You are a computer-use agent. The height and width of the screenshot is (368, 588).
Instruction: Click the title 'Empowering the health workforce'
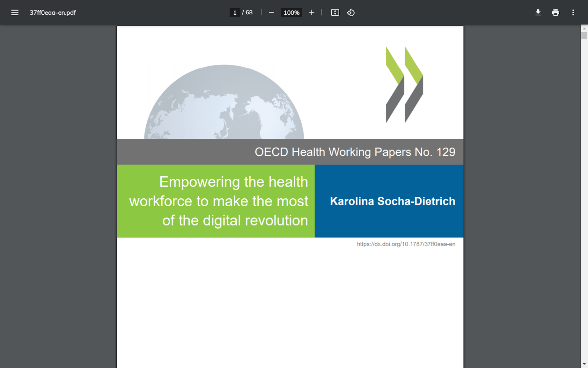219,201
